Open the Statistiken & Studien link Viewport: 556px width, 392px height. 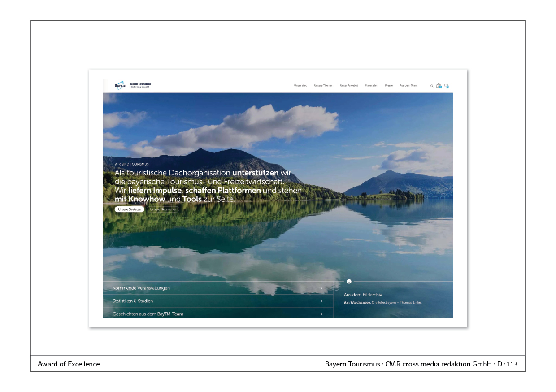point(133,301)
